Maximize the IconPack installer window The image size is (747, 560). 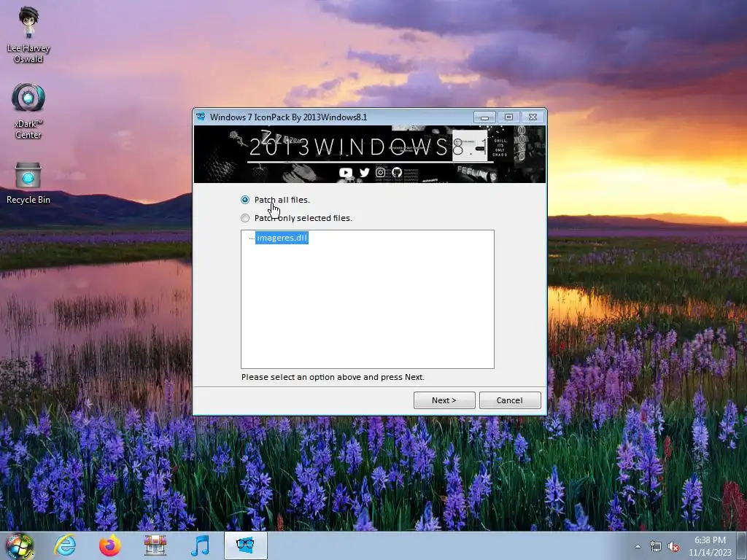point(508,117)
